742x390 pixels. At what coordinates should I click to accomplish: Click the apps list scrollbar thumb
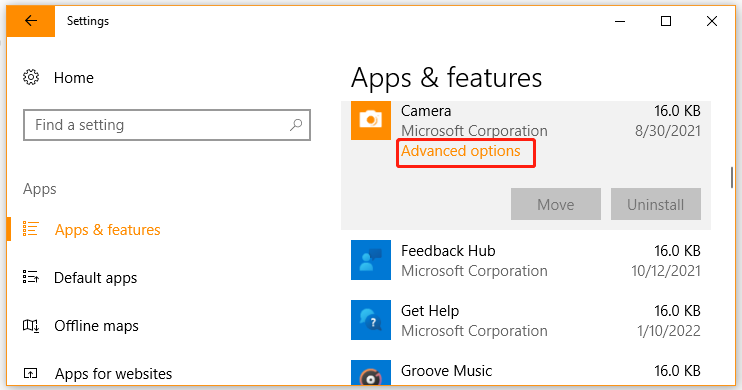click(732, 177)
